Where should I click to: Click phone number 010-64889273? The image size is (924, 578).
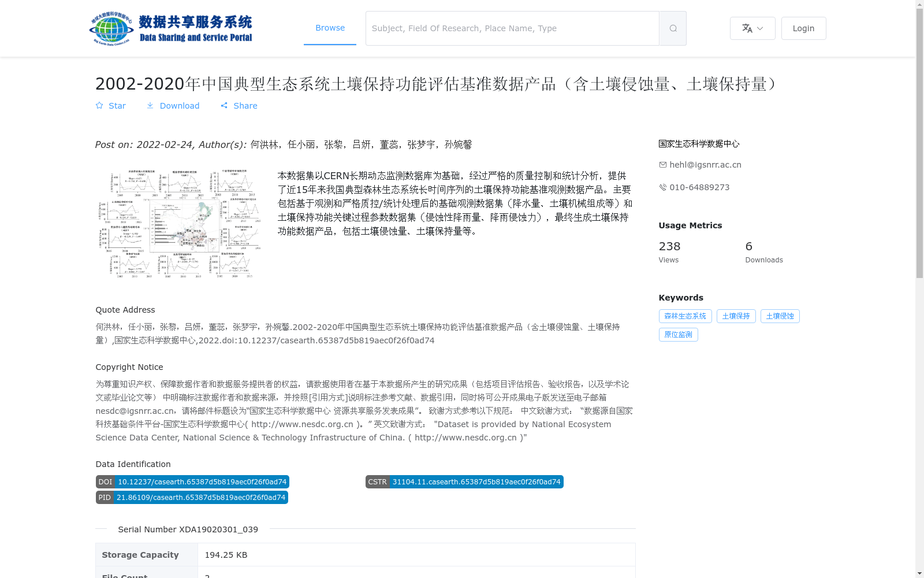tap(699, 187)
